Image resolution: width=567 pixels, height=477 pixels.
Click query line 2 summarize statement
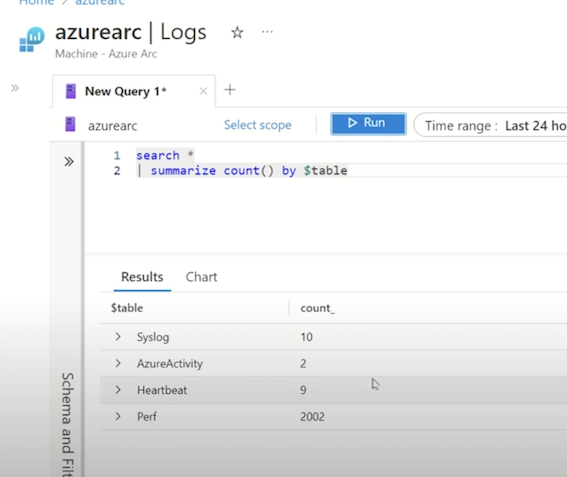[242, 170]
